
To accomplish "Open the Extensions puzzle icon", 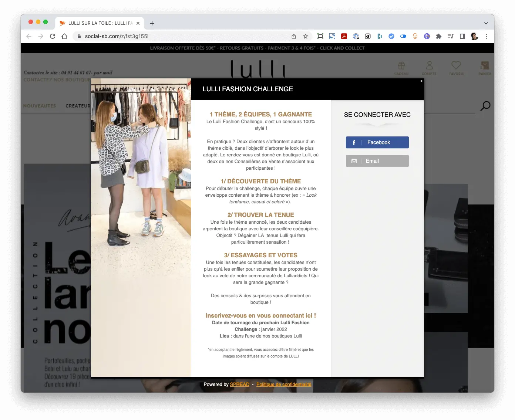I will (439, 36).
